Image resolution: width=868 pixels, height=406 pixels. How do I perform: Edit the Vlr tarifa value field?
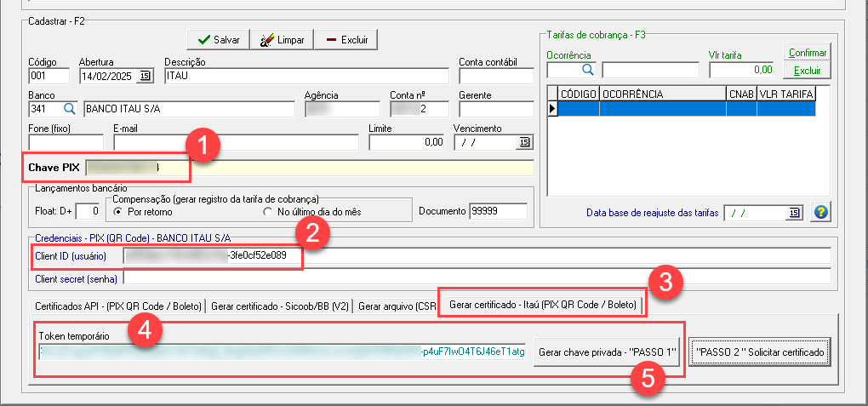pos(742,70)
